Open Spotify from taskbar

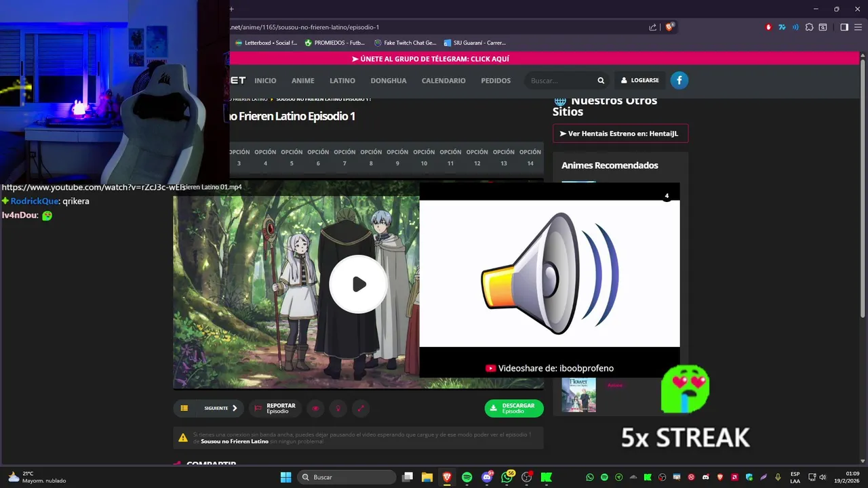(467, 477)
